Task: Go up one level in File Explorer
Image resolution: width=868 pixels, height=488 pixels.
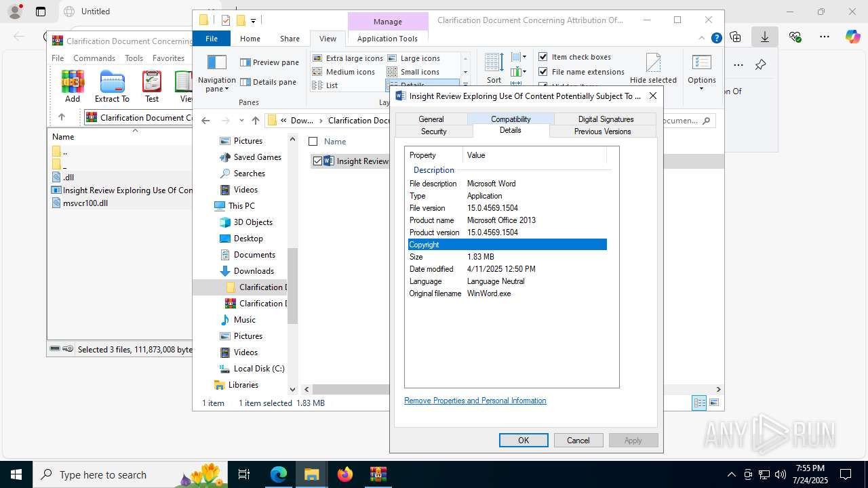Action: [x=255, y=121]
